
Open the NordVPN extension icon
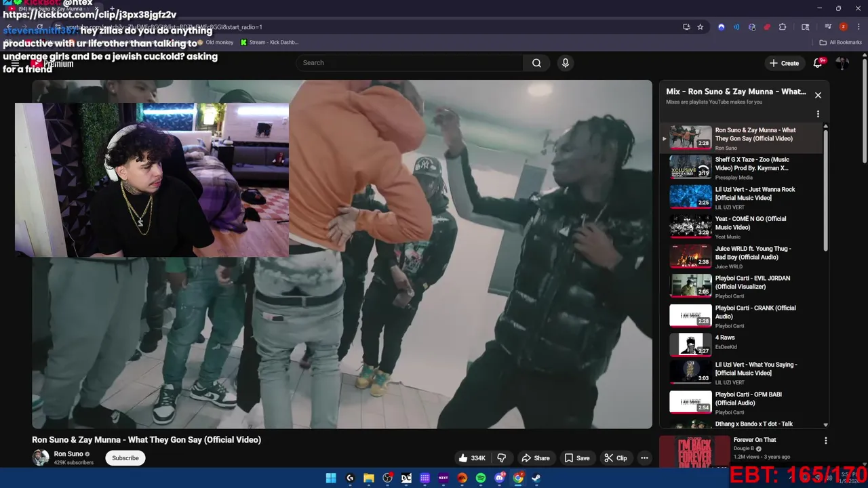[x=722, y=27]
